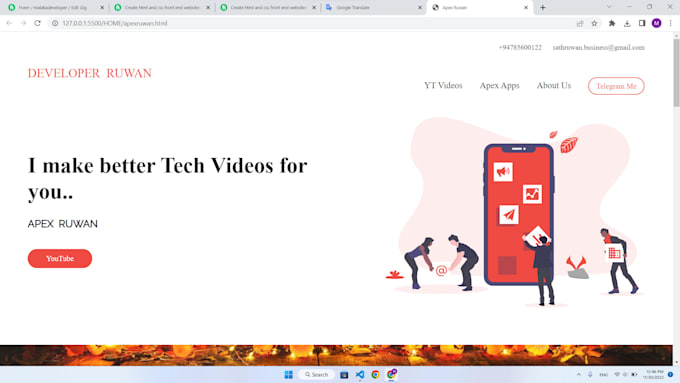680x383 pixels.
Task: Click the phone number +94785600122
Action: coord(520,47)
